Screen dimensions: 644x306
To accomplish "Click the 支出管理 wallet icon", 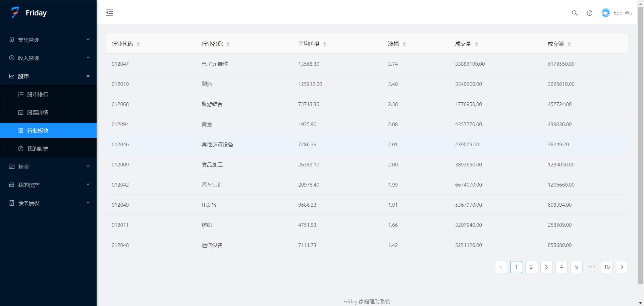I will [x=11, y=40].
